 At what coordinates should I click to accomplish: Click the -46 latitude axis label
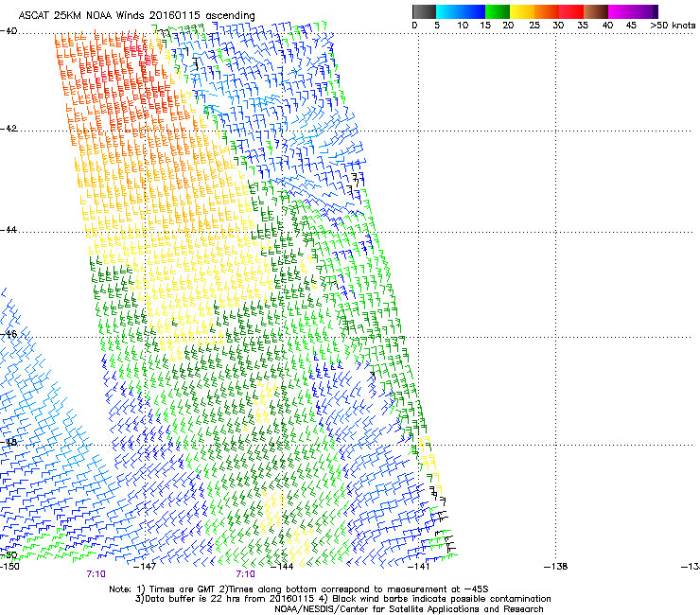(9, 335)
